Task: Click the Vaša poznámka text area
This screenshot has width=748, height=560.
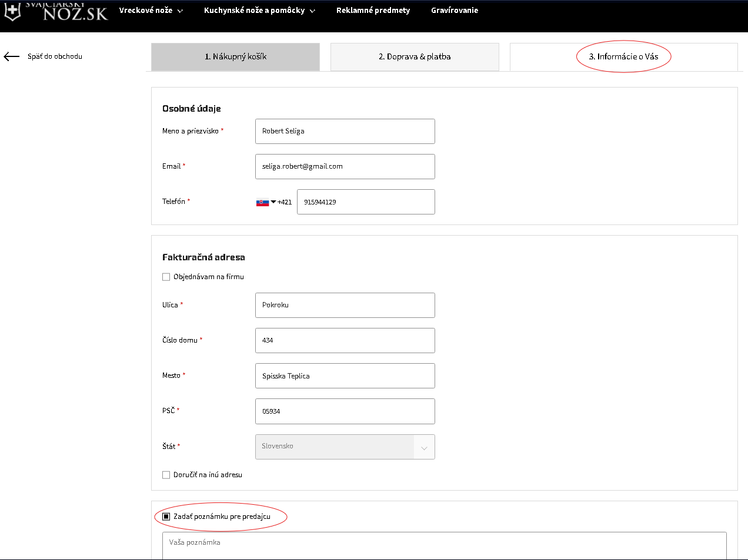Action: tap(445, 546)
